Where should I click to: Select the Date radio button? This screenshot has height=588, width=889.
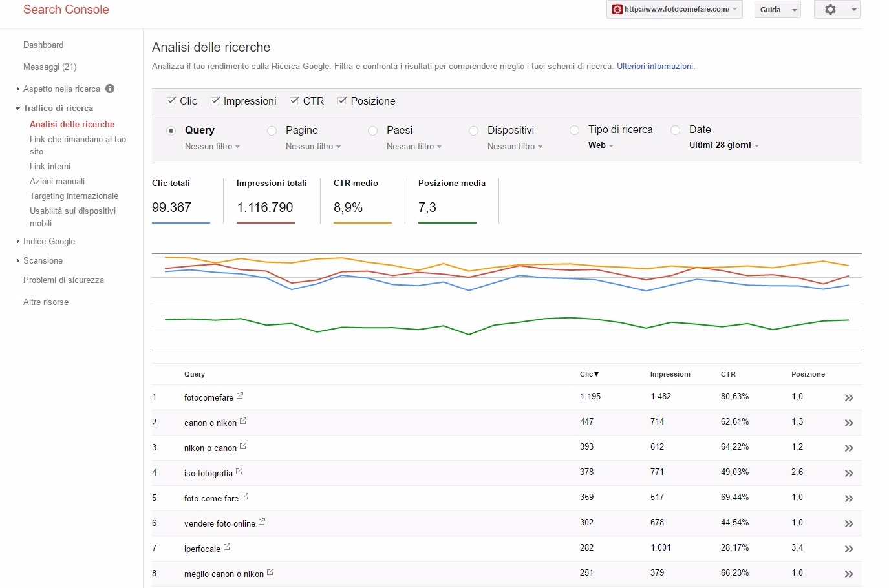point(676,130)
